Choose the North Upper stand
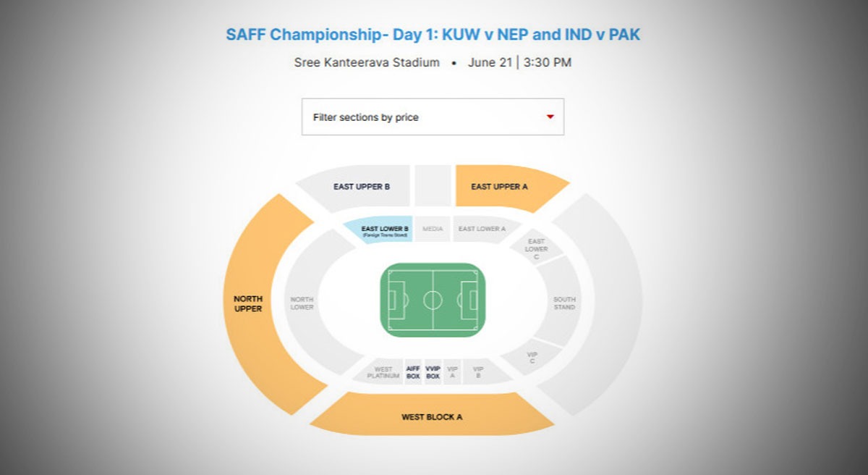The width and height of the screenshot is (868, 475). point(248,303)
